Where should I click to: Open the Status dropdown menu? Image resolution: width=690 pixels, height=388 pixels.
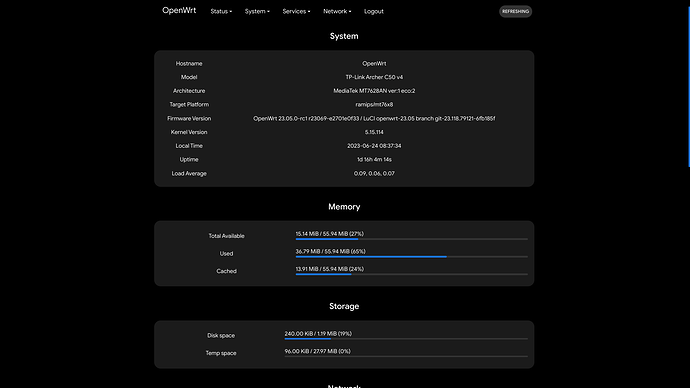point(221,11)
